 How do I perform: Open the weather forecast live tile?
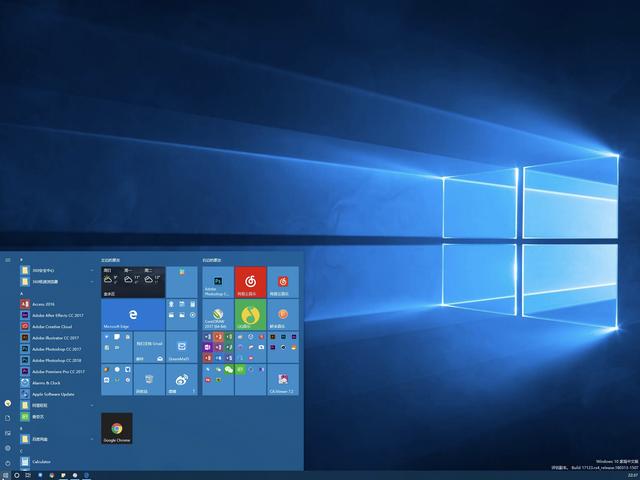(x=133, y=282)
